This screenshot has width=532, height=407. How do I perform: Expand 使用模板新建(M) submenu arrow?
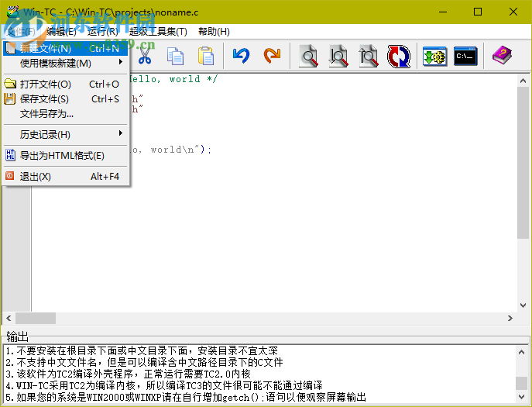click(121, 62)
